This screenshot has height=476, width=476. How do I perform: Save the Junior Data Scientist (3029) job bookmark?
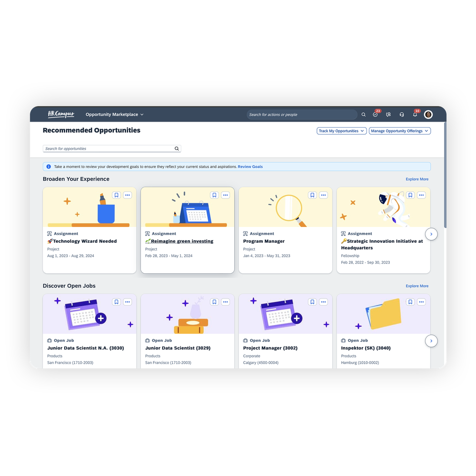[214, 302]
